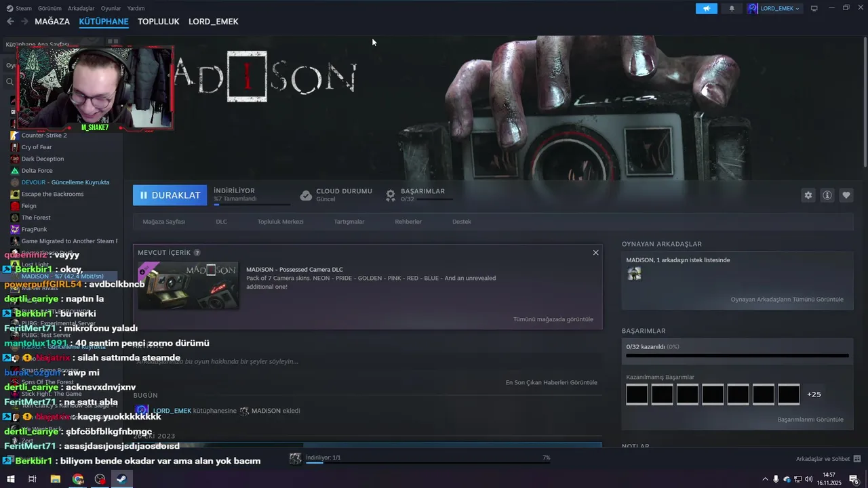Show game info icon

[x=827, y=195]
